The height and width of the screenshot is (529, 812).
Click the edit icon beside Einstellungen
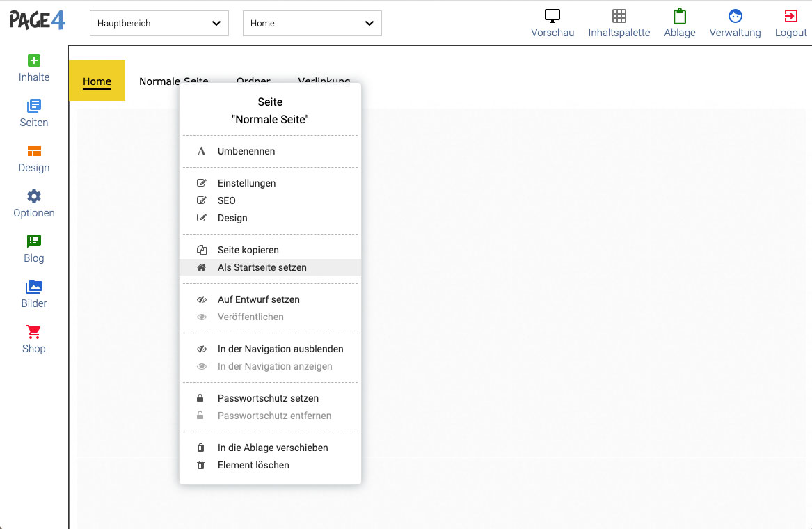202,183
